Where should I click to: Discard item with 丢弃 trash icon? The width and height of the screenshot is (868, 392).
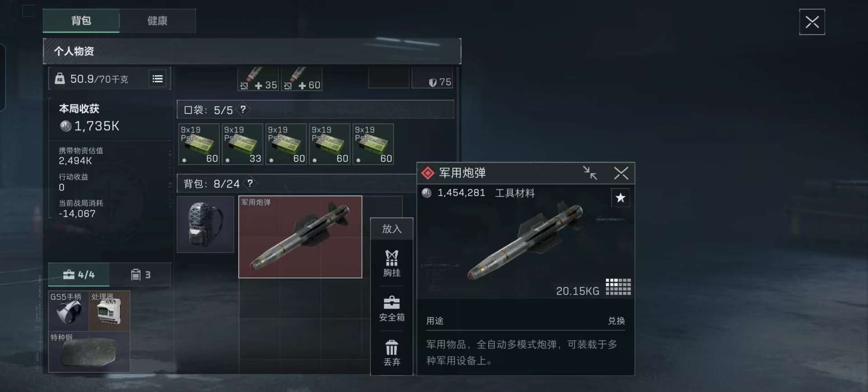coord(392,353)
